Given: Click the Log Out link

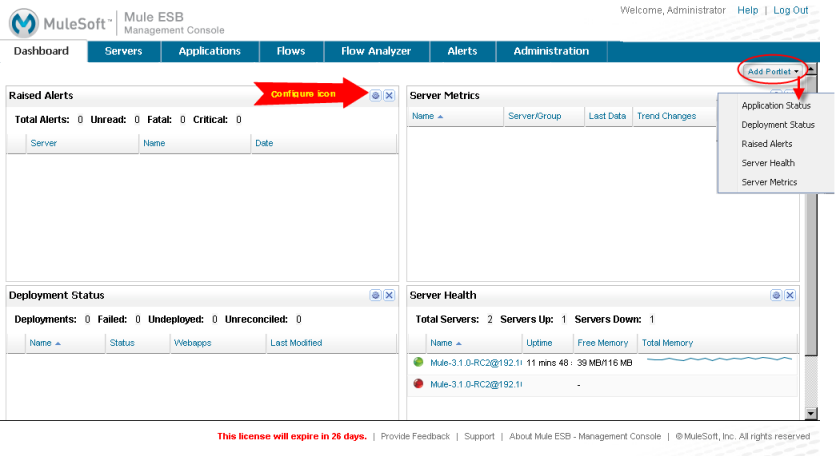Looking at the screenshot, I should point(790,10).
